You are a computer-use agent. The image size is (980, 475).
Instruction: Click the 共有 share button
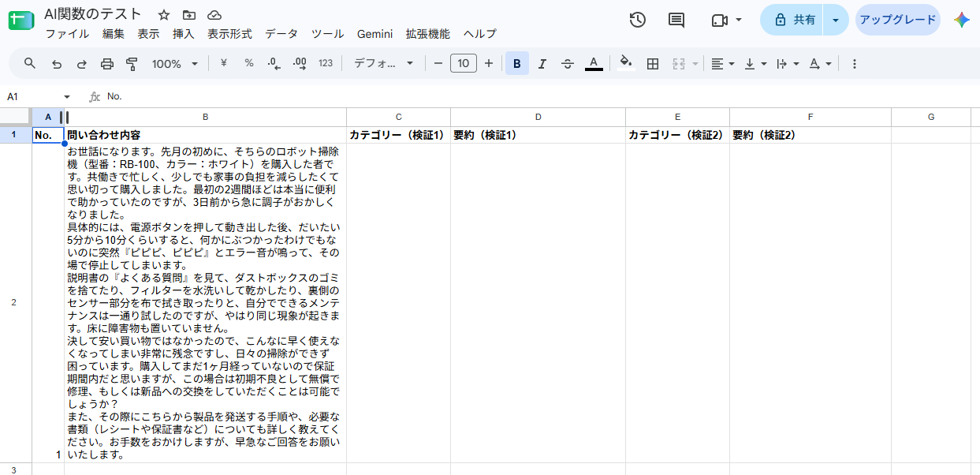793,20
